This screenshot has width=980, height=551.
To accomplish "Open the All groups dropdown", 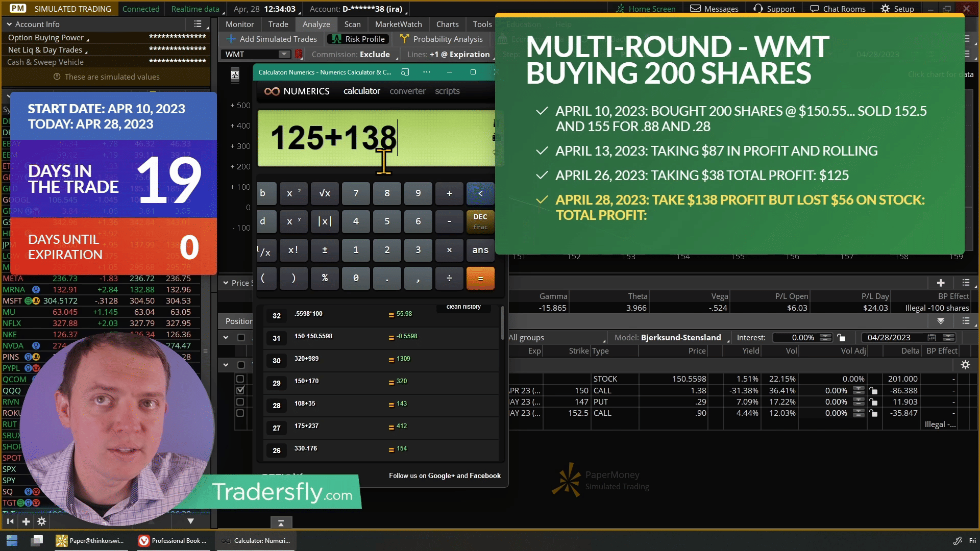I will pyautogui.click(x=557, y=337).
